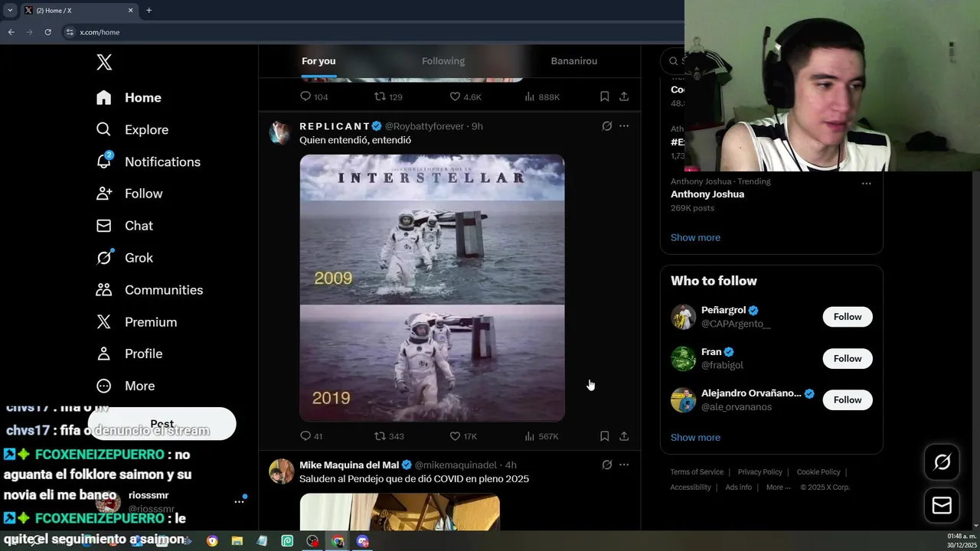Go back in the browser
980x551 pixels.
click(11, 32)
